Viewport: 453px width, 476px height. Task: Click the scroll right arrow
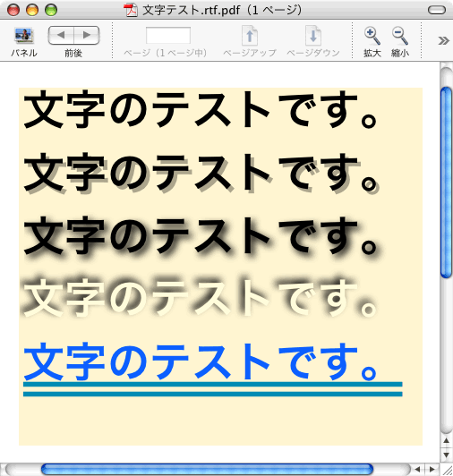[x=432, y=470]
